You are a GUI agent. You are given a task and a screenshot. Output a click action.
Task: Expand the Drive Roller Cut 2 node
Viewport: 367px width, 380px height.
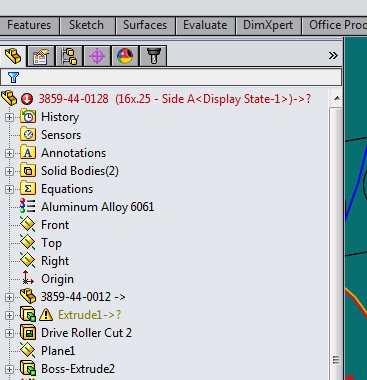tap(9, 333)
